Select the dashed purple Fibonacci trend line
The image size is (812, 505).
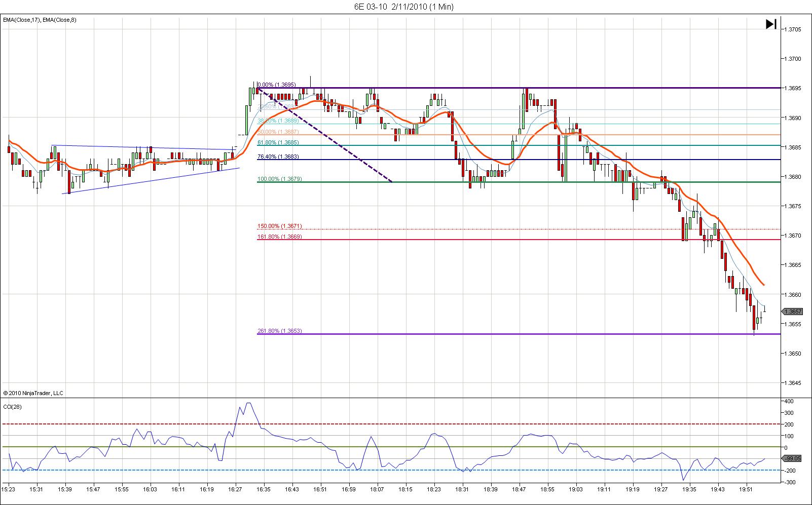coord(324,135)
